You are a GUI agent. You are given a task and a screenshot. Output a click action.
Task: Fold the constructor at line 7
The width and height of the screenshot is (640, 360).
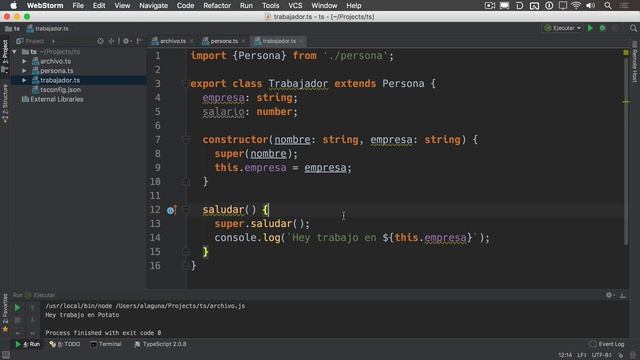[186, 140]
